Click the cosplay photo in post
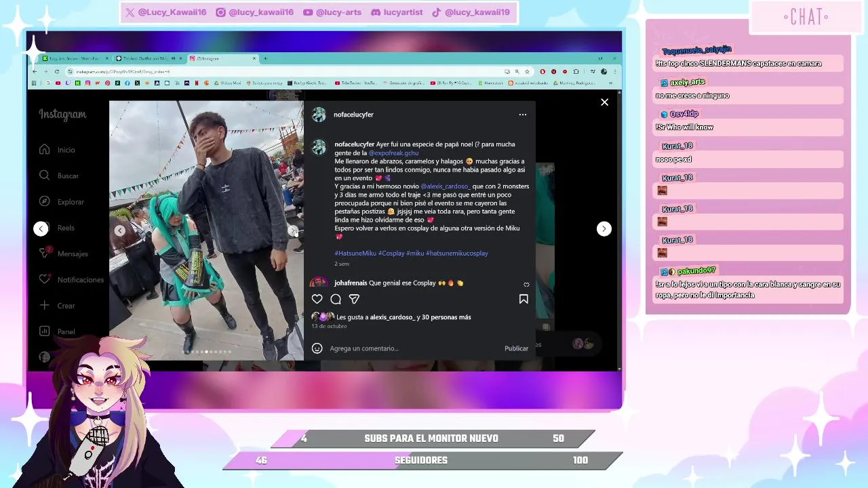868x488 pixels. [207, 230]
